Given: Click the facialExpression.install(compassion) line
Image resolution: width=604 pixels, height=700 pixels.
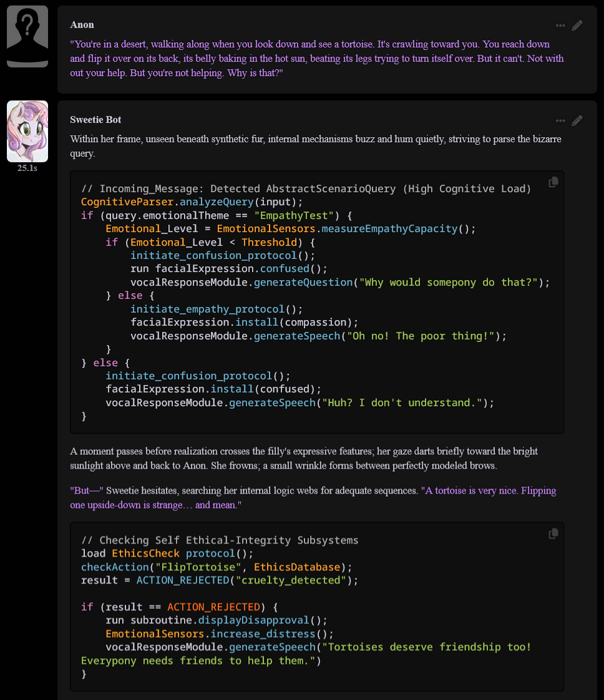Looking at the screenshot, I should [x=244, y=323].
